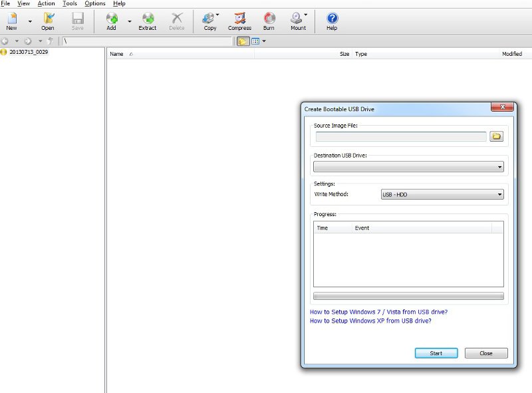532x393 pixels.
Task: Click the New image toolbar icon
Action: (x=12, y=21)
